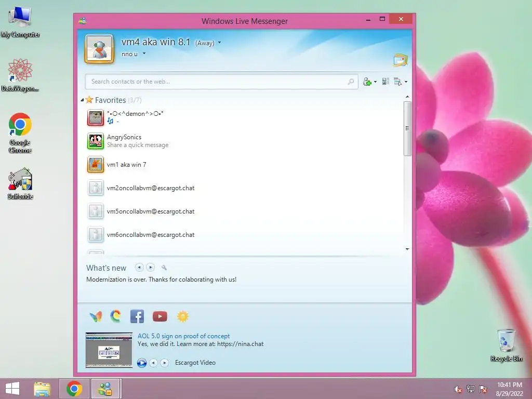Select the Sulfoxide desktop icon

coord(20,183)
